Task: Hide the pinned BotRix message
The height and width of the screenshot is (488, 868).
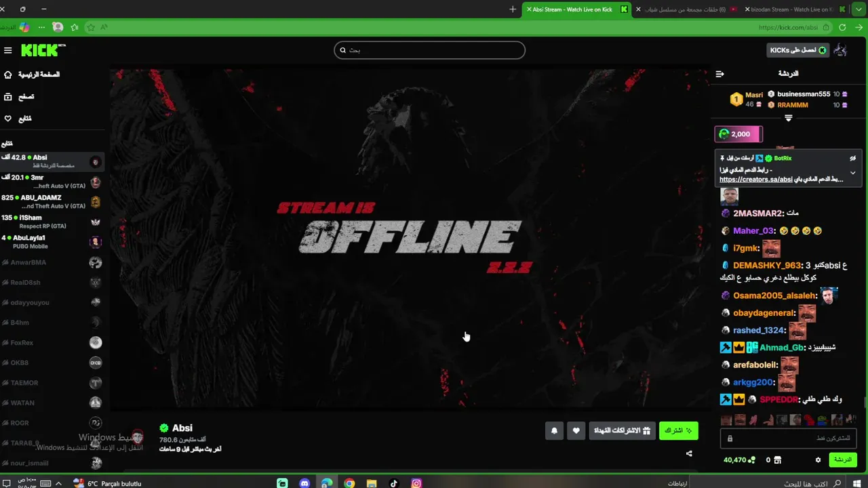Action: coord(852,158)
